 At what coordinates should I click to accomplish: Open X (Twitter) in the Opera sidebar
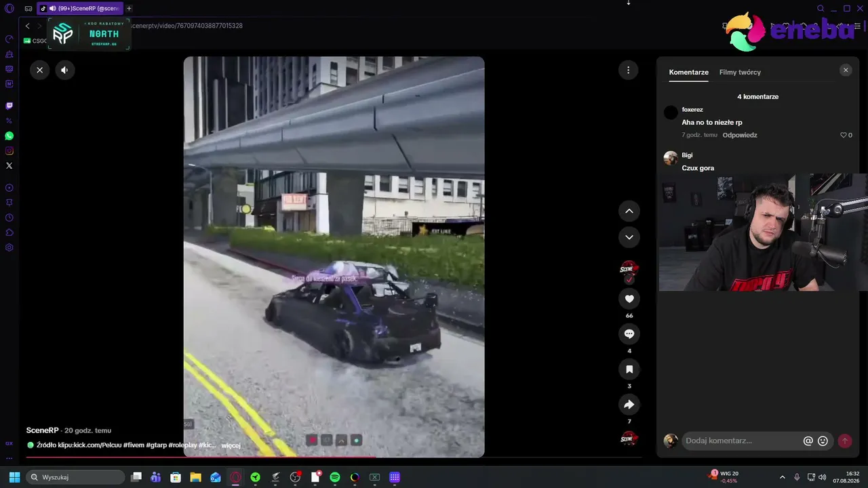pos(9,165)
